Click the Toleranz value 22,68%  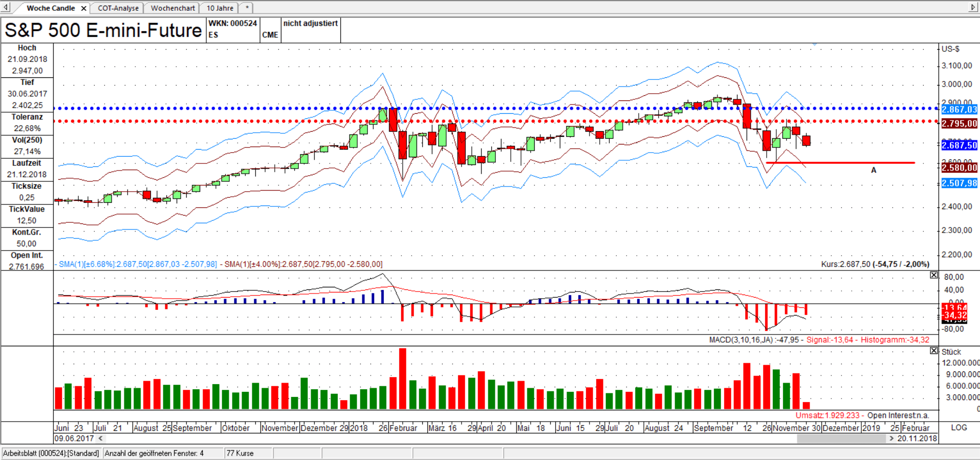[28, 128]
